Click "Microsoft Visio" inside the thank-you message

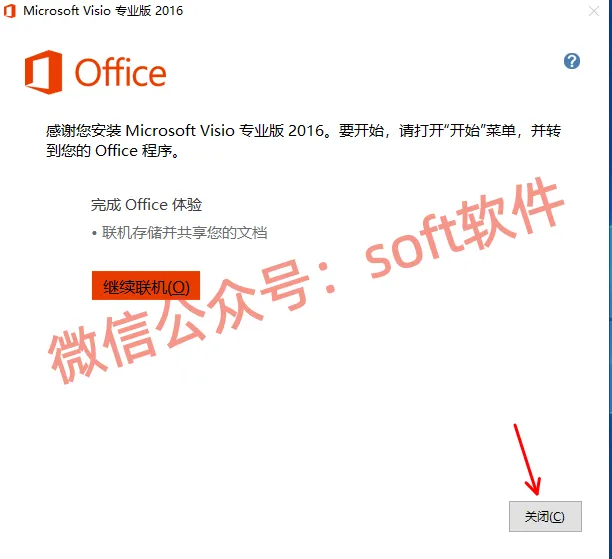pos(180,130)
